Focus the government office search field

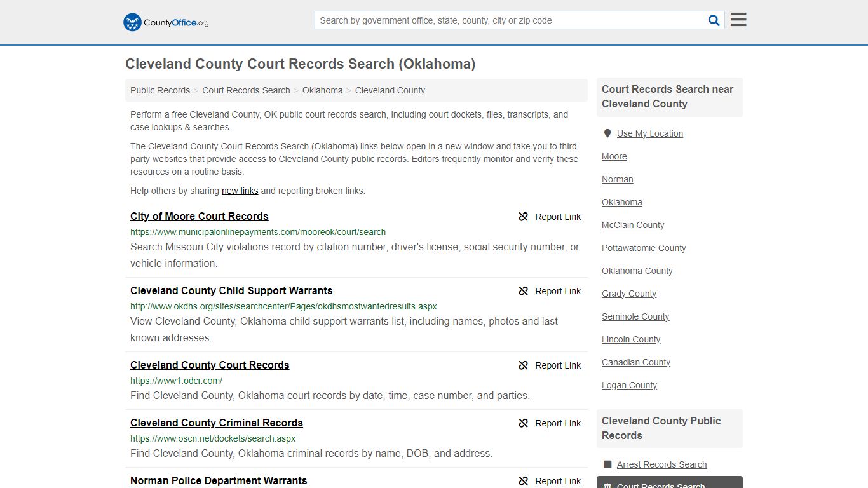click(510, 20)
